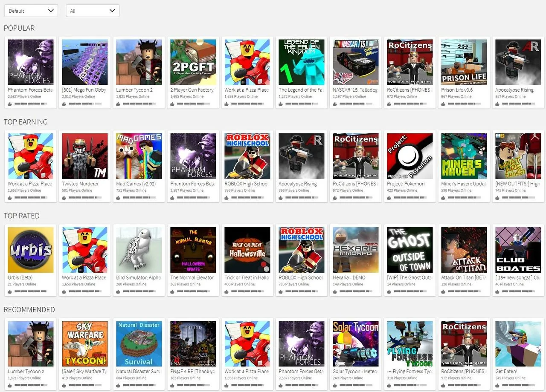
Task: Click the '604 Players Online' text
Action: 131,378
